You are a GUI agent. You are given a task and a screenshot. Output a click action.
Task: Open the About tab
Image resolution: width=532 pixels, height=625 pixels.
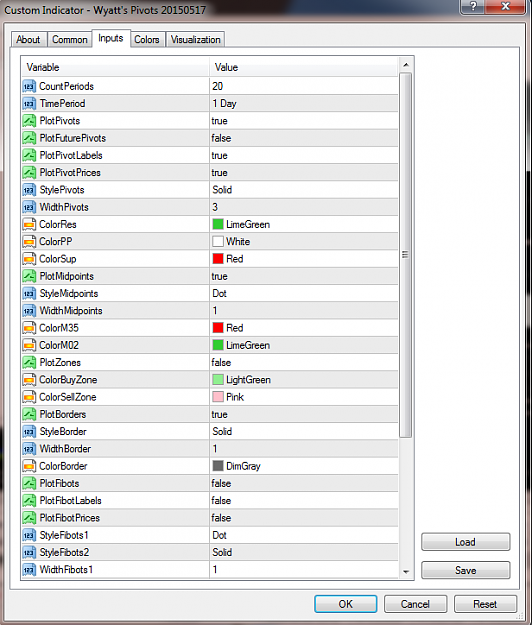tap(29, 39)
